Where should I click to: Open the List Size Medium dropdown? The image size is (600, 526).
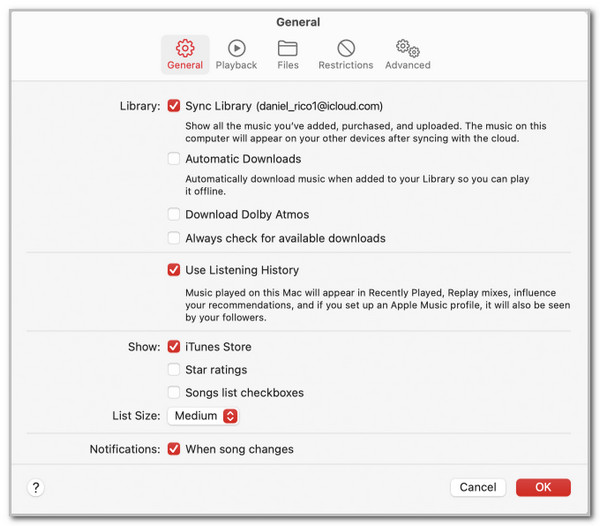(x=203, y=416)
